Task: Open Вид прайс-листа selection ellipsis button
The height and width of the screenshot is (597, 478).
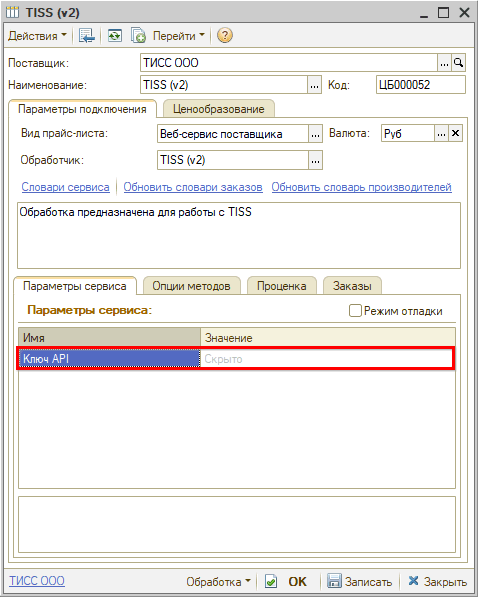Action: click(x=315, y=134)
